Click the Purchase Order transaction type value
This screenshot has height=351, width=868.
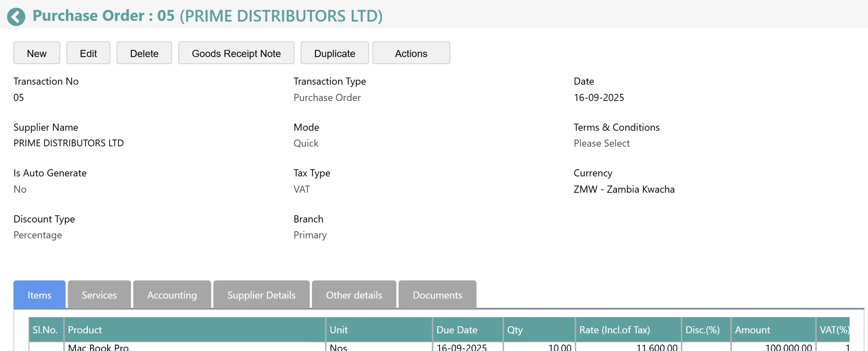(x=327, y=97)
